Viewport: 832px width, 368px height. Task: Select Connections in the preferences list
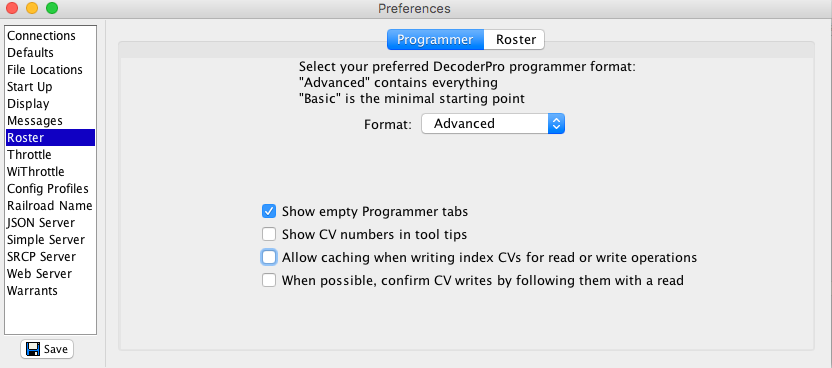click(x=50, y=36)
